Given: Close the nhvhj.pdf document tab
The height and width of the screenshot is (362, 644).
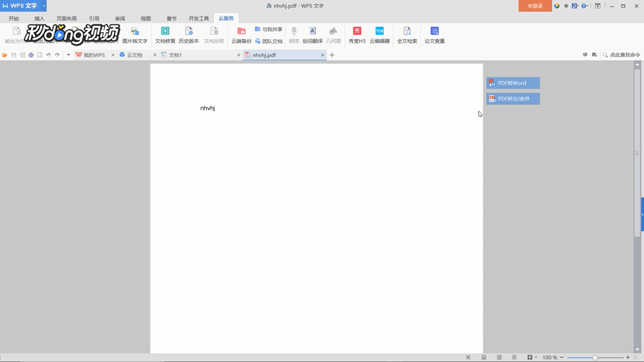Looking at the screenshot, I should pos(322,55).
